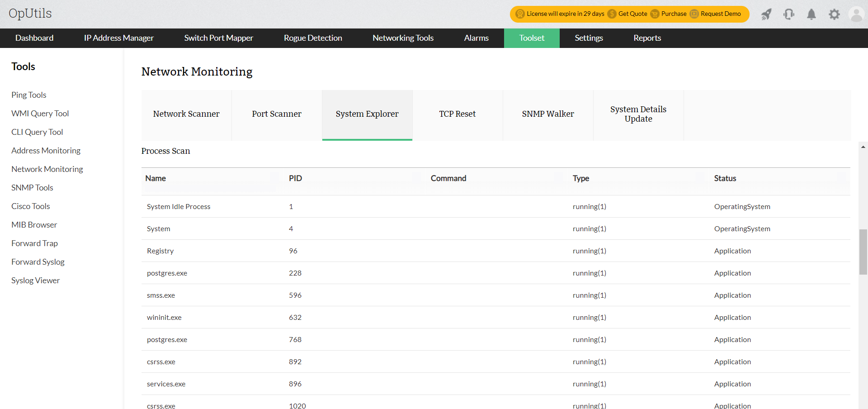
Task: Click the scrollbar up arrow
Action: tap(863, 147)
